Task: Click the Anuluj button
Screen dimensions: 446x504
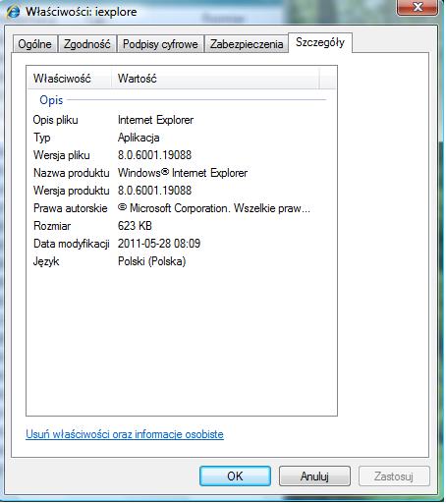Action: (x=314, y=476)
